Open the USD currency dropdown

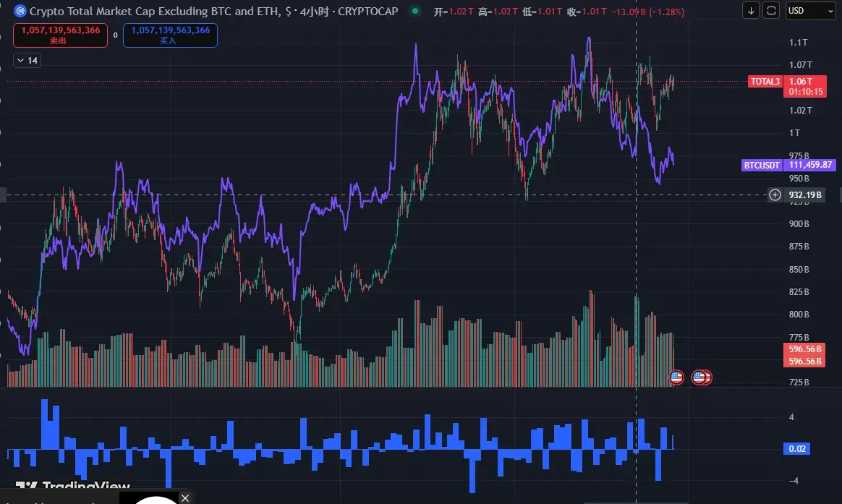click(810, 11)
